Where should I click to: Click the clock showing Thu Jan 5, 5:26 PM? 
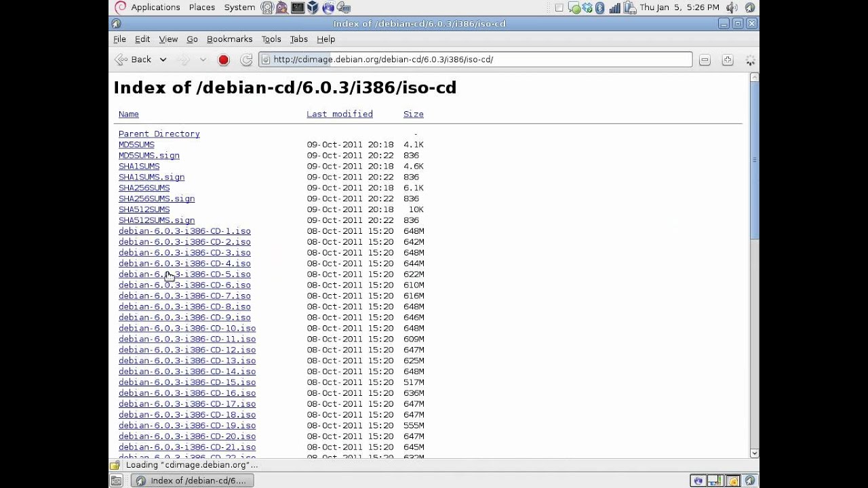[679, 7]
